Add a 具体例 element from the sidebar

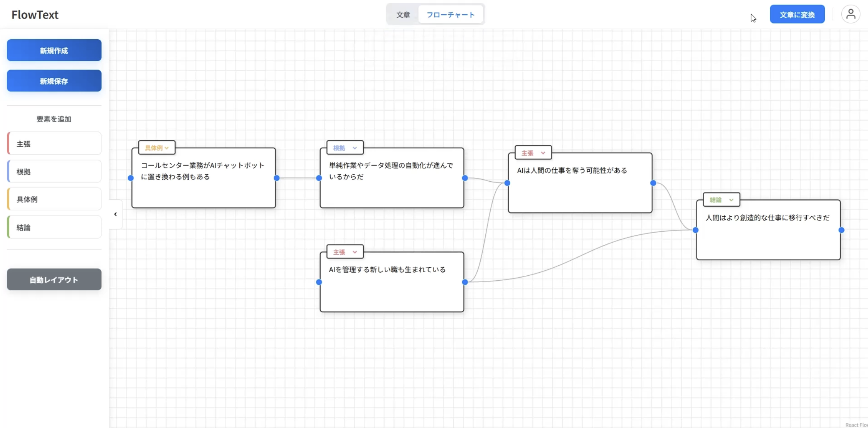tap(54, 199)
